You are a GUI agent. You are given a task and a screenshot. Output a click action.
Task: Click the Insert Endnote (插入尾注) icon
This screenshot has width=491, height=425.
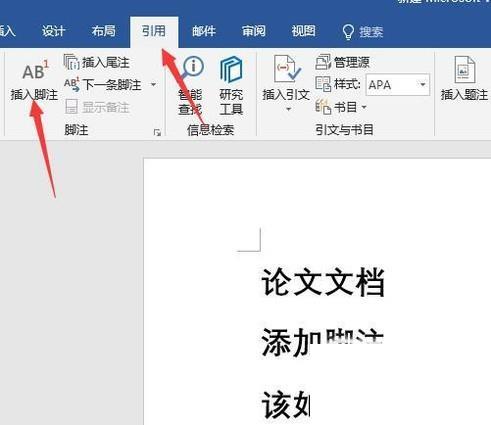71,62
